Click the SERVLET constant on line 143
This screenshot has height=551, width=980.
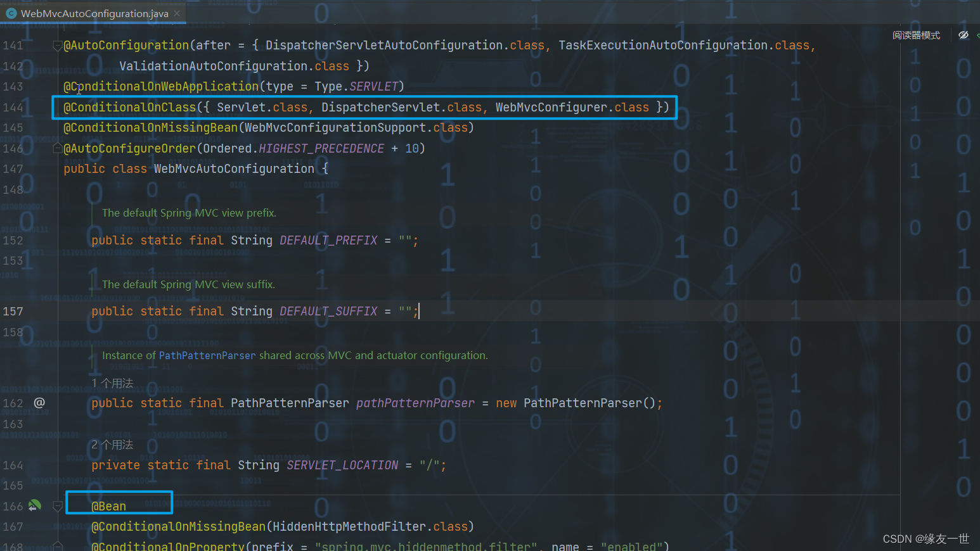click(x=374, y=87)
